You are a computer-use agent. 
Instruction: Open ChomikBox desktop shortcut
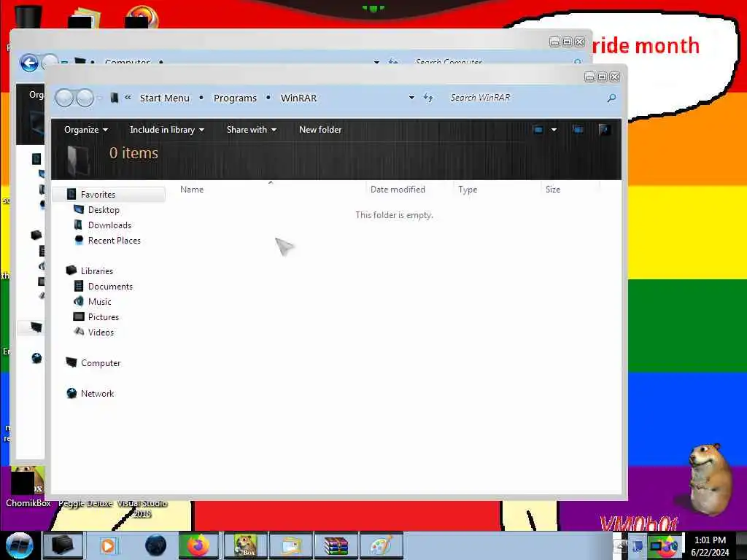tap(28, 486)
